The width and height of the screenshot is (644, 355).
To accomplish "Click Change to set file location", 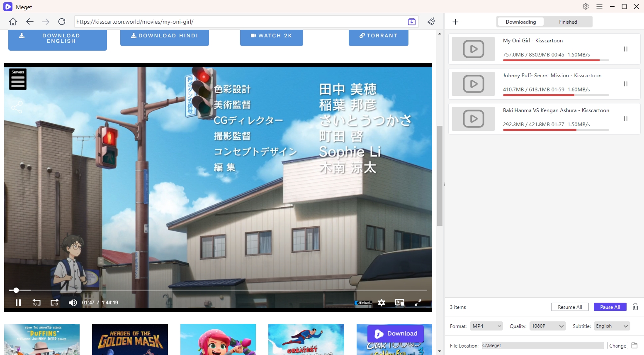I will [x=617, y=345].
